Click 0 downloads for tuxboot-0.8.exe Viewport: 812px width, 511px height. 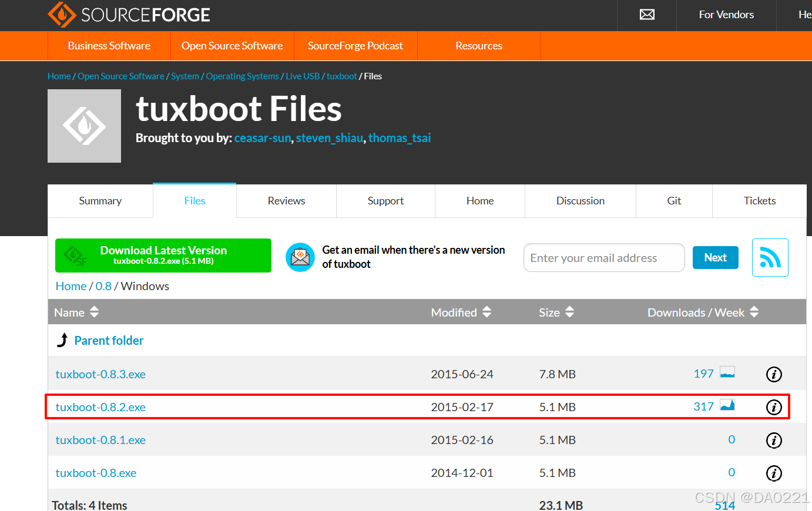point(732,472)
